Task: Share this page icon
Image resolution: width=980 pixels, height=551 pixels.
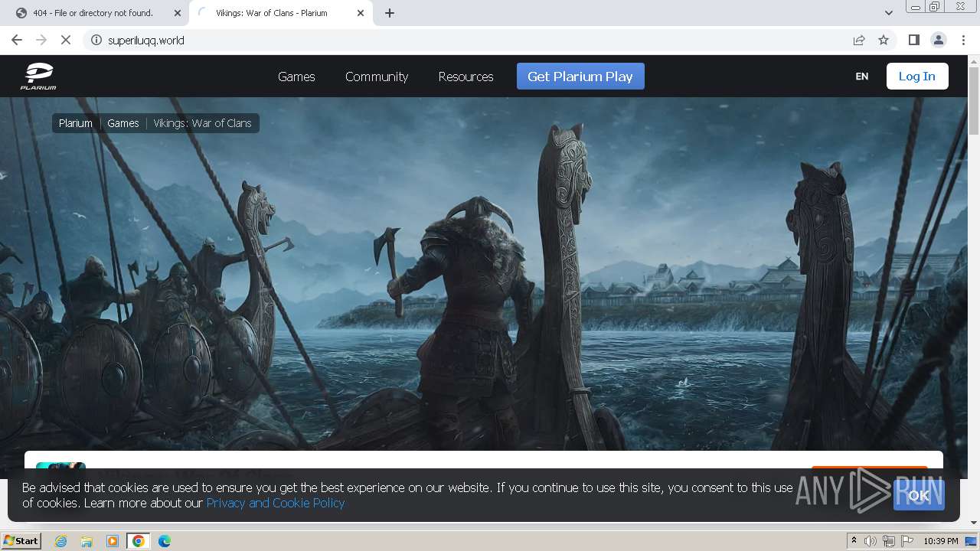Action: click(x=859, y=40)
